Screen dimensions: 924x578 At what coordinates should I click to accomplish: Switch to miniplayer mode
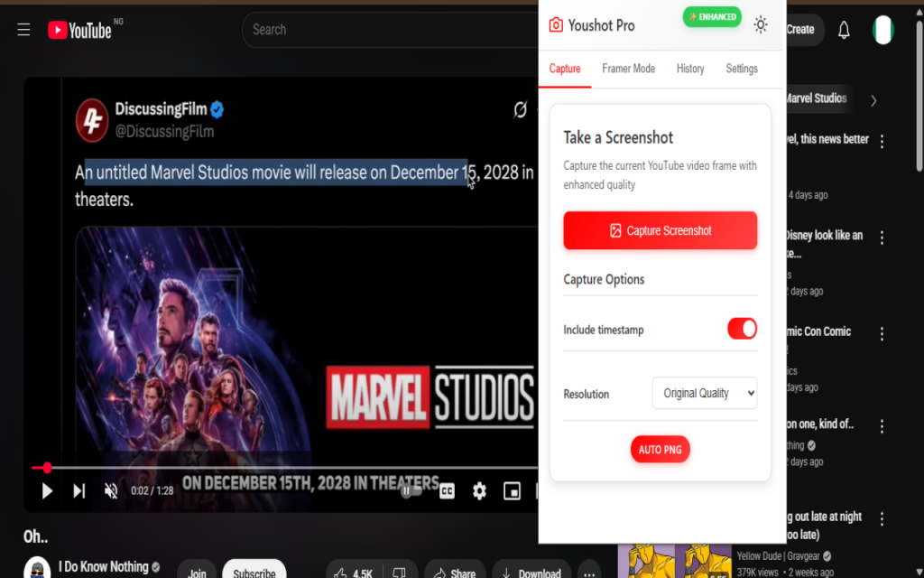[x=512, y=490]
